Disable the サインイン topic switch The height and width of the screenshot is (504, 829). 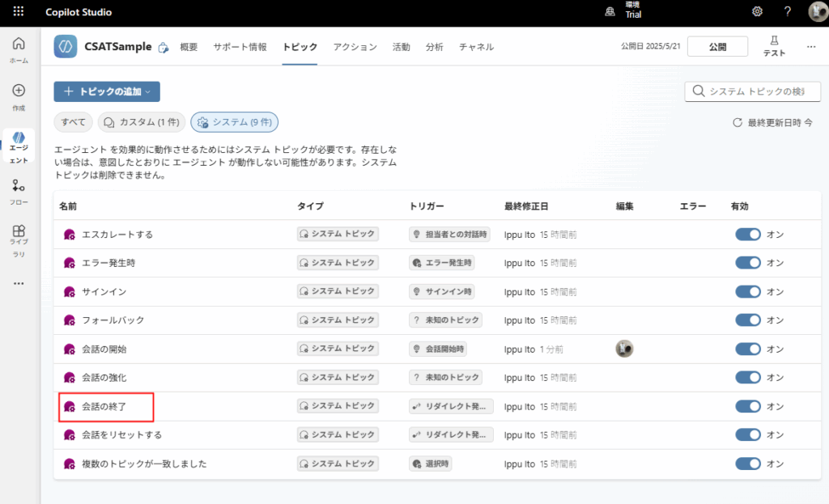(x=747, y=291)
